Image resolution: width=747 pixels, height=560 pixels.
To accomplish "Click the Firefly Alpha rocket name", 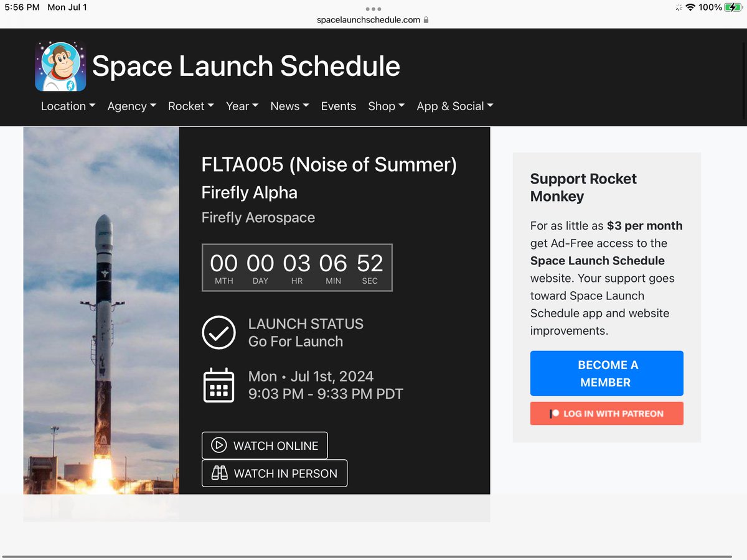I will 250,192.
